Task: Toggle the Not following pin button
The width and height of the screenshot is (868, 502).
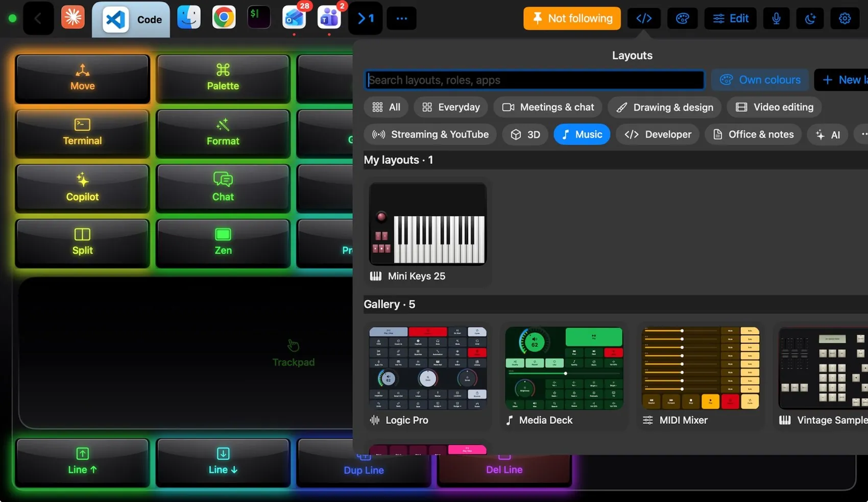Action: [x=572, y=18]
